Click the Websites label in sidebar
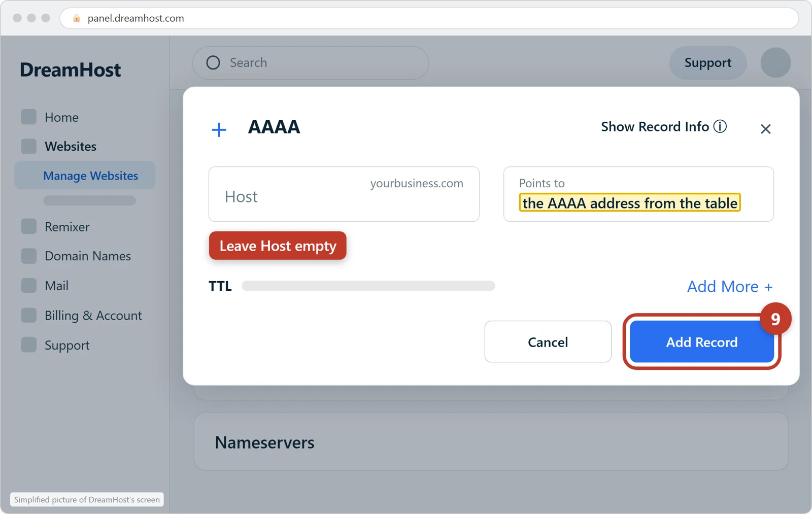 click(71, 146)
